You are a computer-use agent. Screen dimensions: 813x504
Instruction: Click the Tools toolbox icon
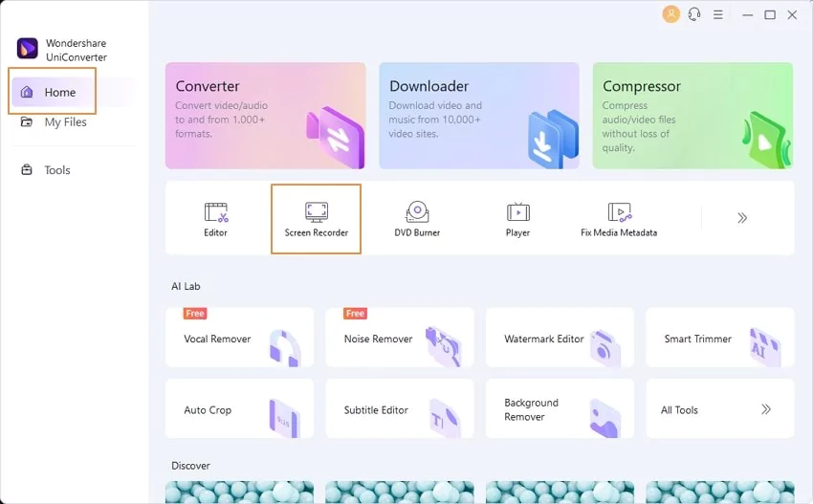click(27, 170)
